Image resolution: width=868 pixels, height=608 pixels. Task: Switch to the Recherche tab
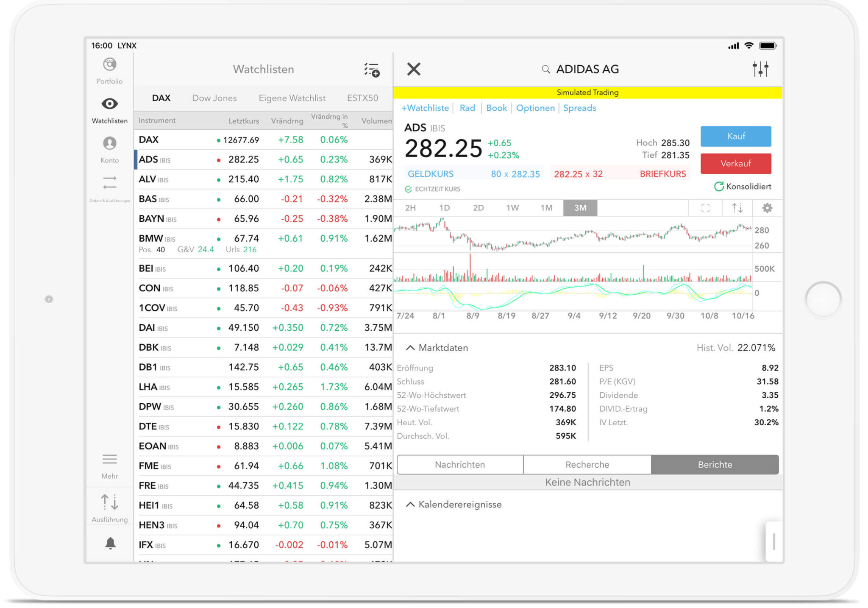coord(587,465)
